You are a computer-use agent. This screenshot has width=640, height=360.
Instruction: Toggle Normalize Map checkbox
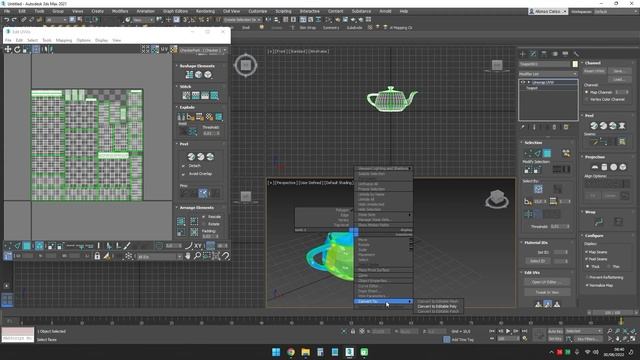click(x=587, y=285)
